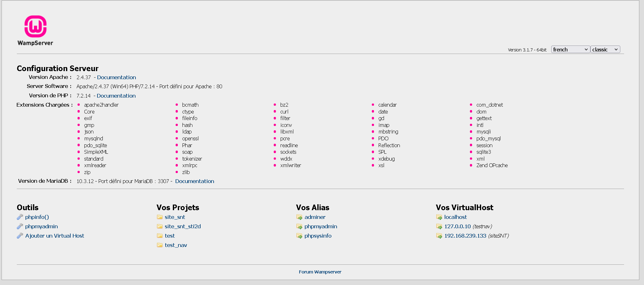Click the xmlwriter extension text
Image resolution: width=644 pixels, height=285 pixels.
(291, 165)
